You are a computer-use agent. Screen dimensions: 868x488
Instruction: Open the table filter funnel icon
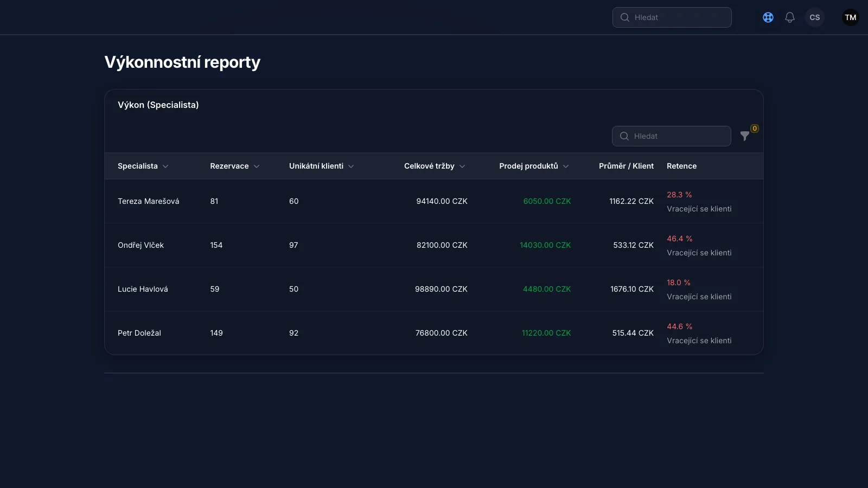click(x=745, y=136)
